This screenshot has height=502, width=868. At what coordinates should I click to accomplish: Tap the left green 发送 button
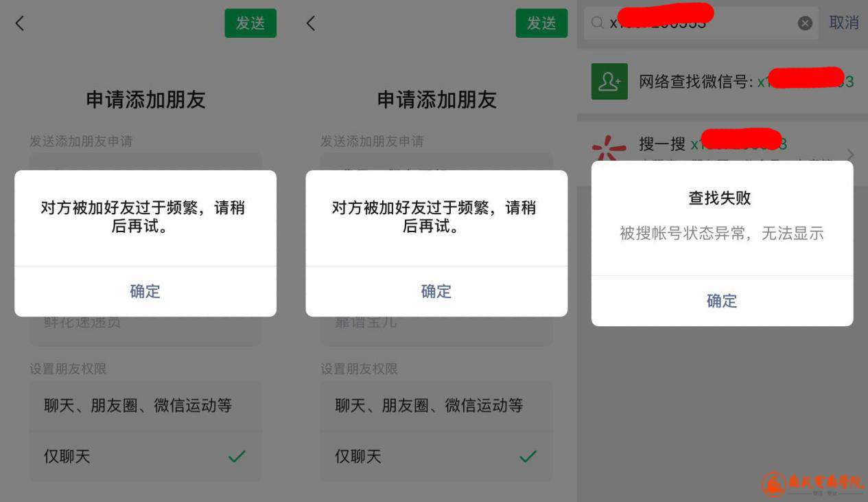250,23
